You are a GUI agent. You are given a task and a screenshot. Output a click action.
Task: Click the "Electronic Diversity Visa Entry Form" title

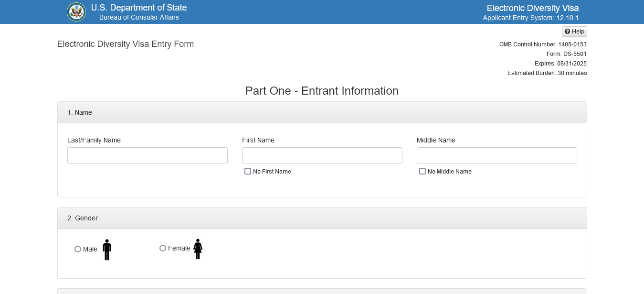tap(126, 44)
